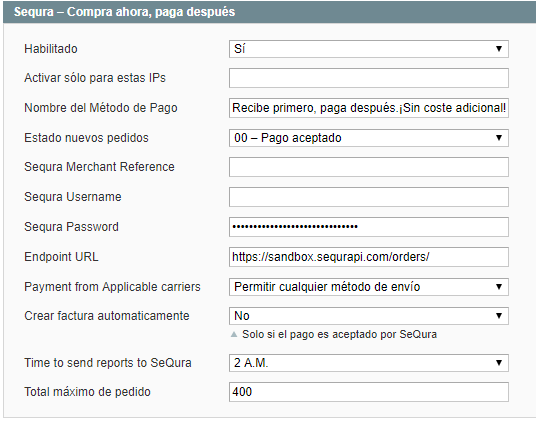The width and height of the screenshot is (536, 426).
Task: Collapse the Sequra – Compra ahora section header
Action: (269, 12)
